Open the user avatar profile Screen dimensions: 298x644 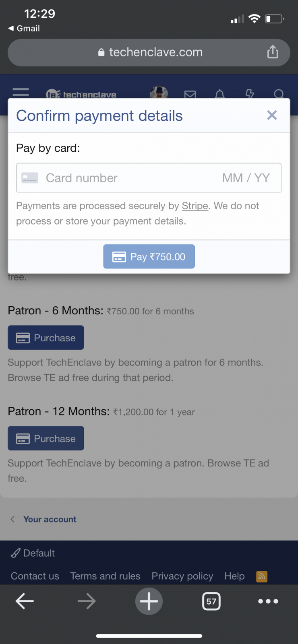coord(159,93)
